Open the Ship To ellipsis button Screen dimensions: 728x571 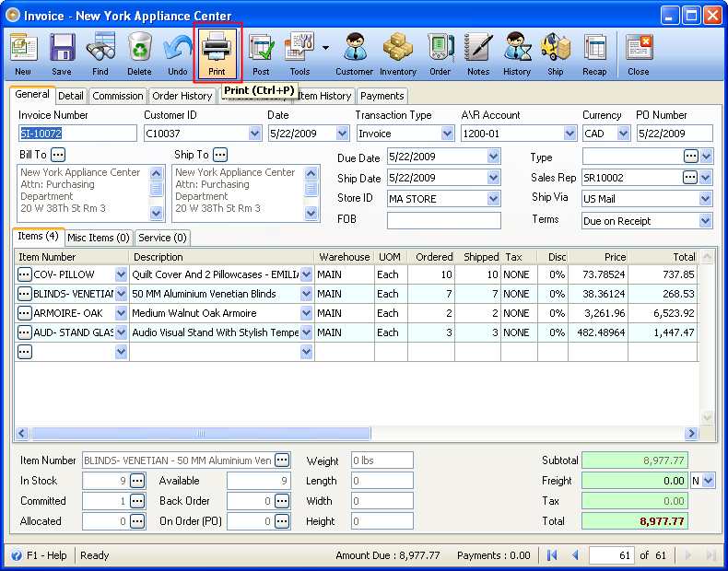(220, 155)
